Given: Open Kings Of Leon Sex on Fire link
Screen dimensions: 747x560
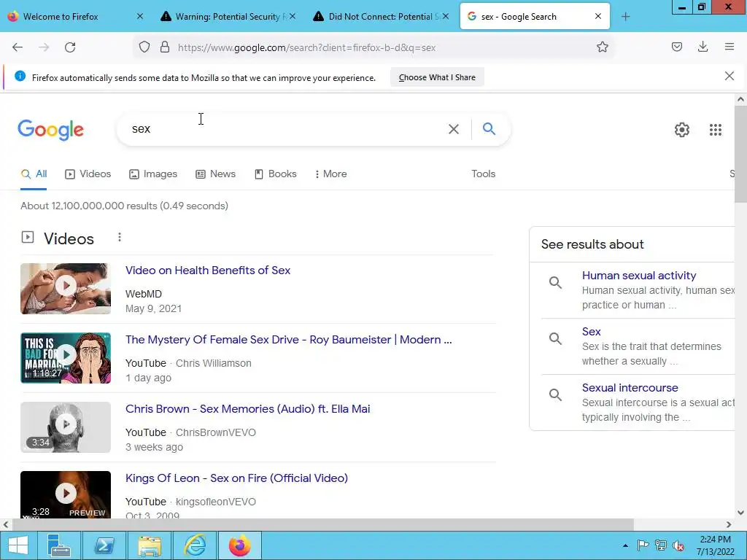Looking at the screenshot, I should pyautogui.click(x=237, y=478).
